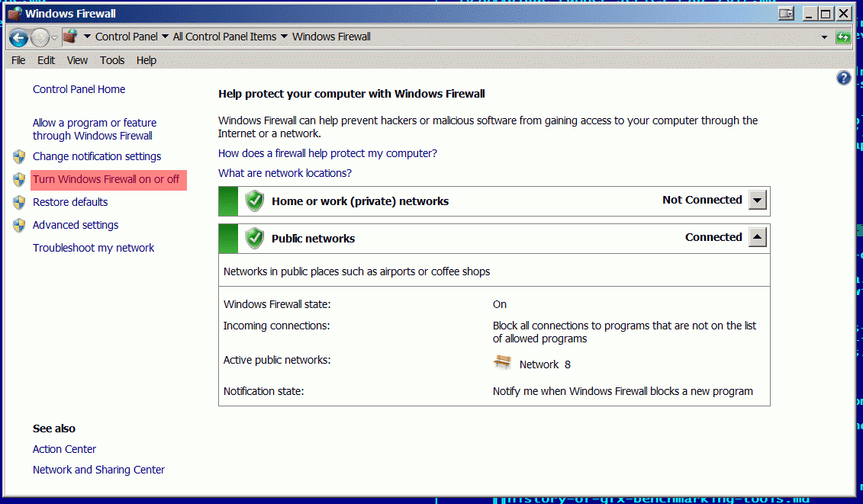Open Advanced settings
The width and height of the screenshot is (863, 504).
(x=76, y=225)
